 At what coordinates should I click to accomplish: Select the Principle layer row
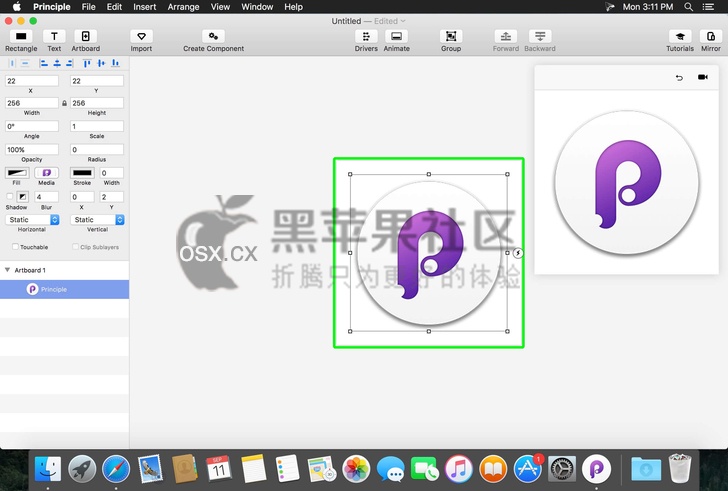click(65, 289)
